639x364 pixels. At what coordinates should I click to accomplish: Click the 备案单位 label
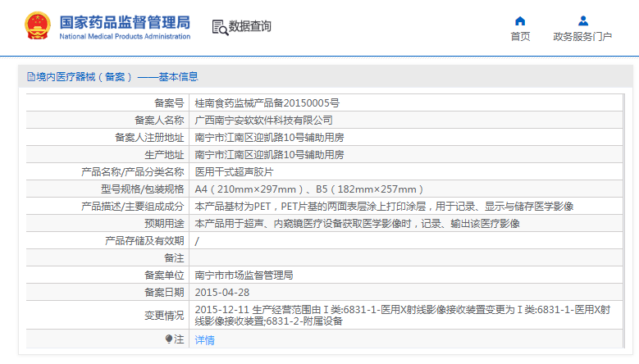(164, 275)
